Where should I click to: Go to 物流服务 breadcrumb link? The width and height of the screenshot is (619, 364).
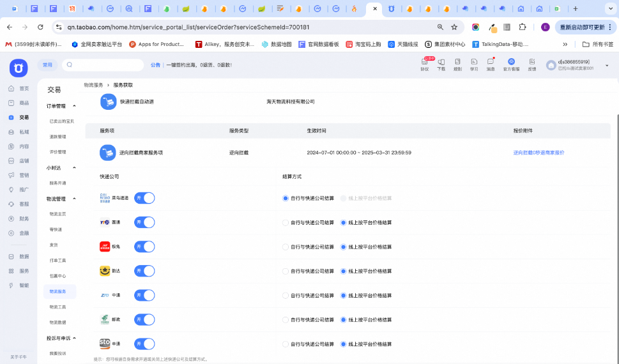coord(93,85)
